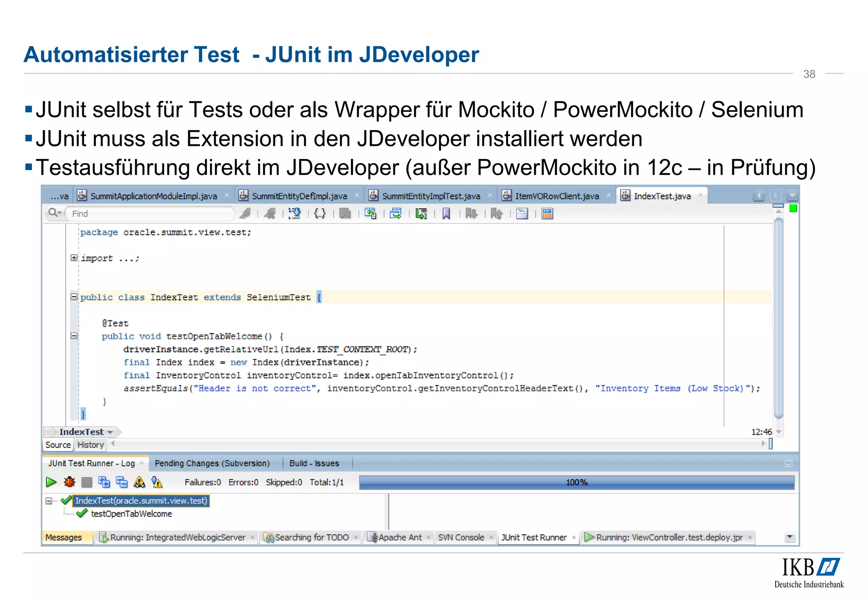
Task: Toggle the bookmark icon in editor toolbar
Action: (x=446, y=214)
